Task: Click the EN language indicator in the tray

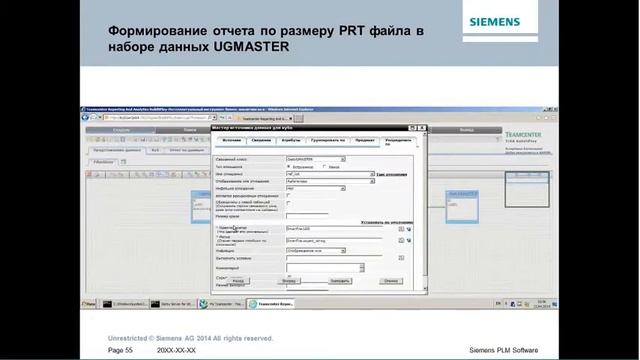Action: (498, 304)
